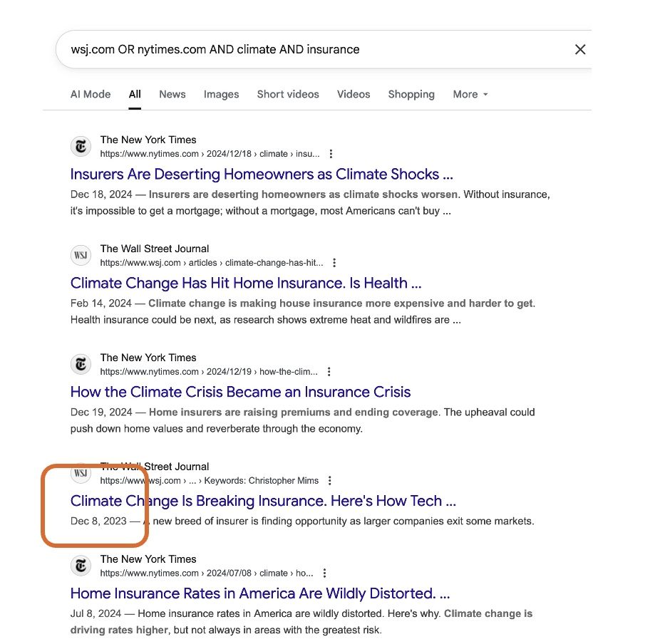The height and width of the screenshot is (644, 660).
Task: Click NYT favicon for Home Insurance Rates result
Action: pyautogui.click(x=81, y=566)
